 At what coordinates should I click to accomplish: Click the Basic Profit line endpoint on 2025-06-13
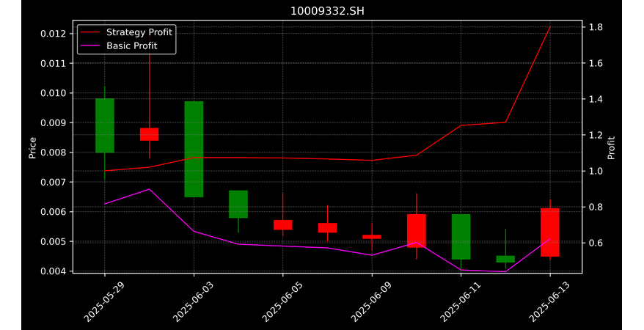pos(550,238)
